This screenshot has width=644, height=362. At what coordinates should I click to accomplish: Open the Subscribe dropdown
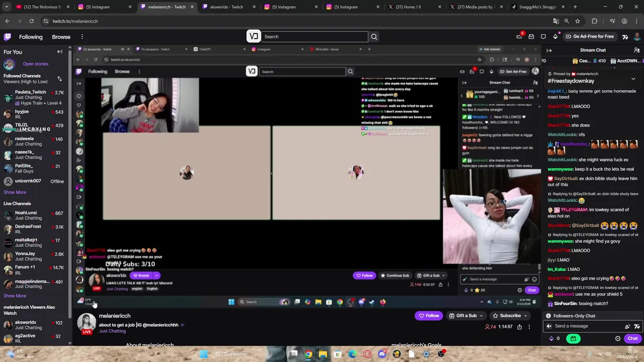(510, 316)
